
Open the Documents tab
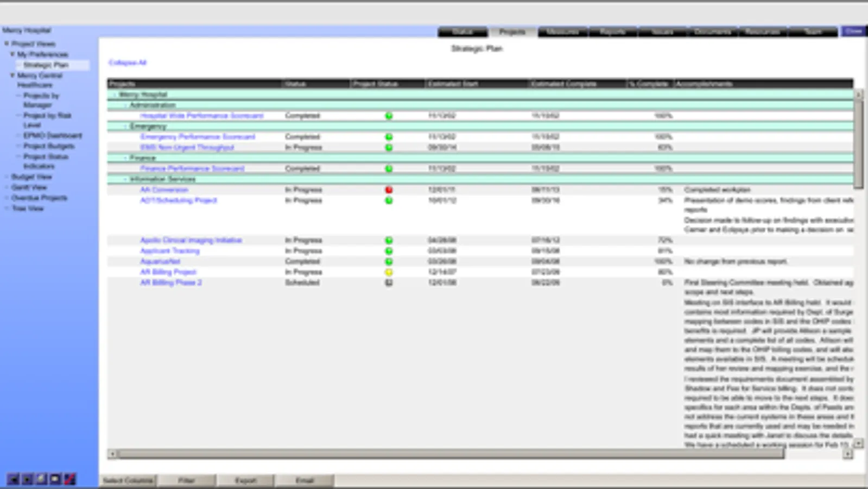(x=712, y=32)
